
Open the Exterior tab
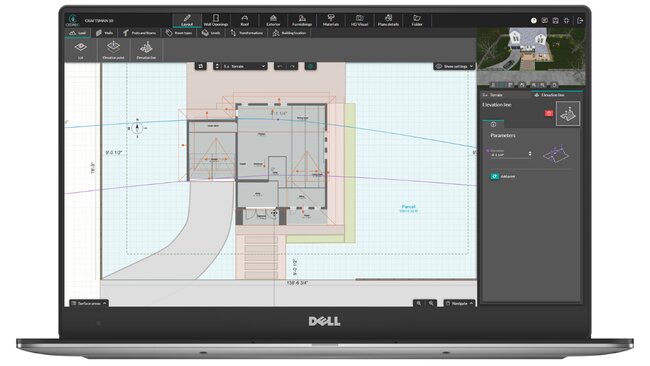coord(273,20)
